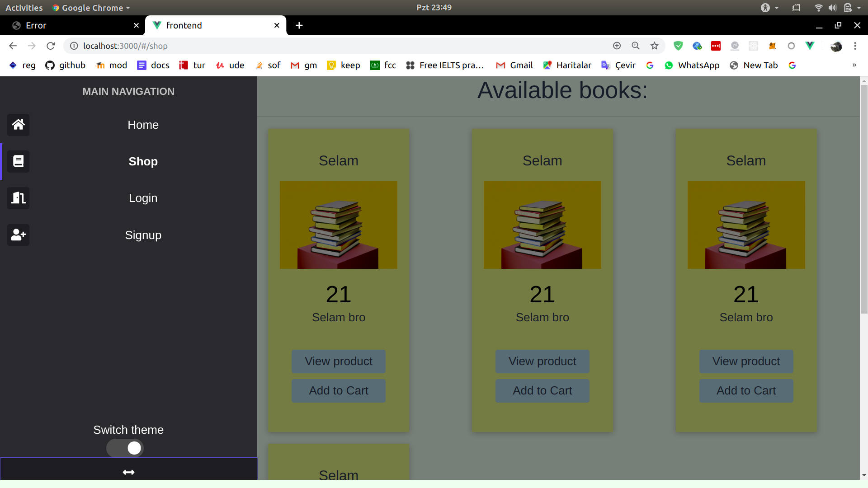868x488 pixels.
Task: Click the Signup user-plus icon
Action: 18,235
